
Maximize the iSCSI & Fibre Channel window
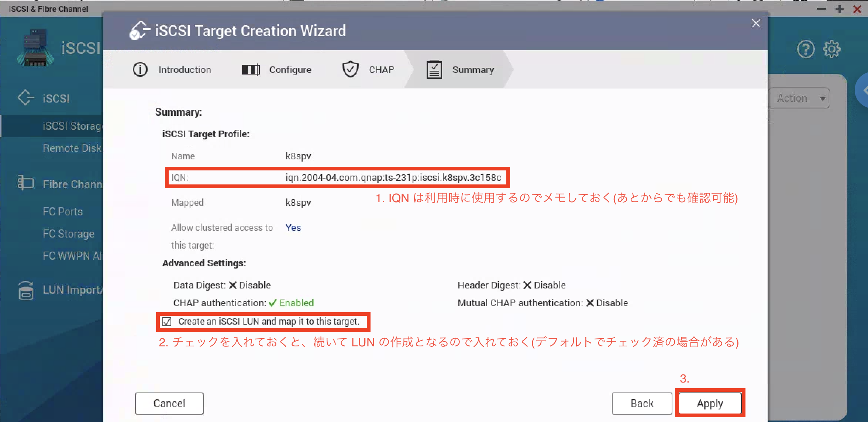pyautogui.click(x=840, y=9)
